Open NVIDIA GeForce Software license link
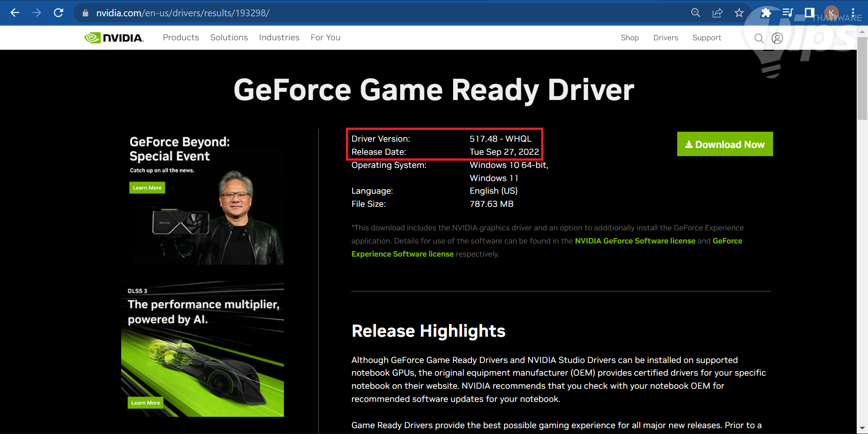Screen dimensions: 868x434 (x=635, y=241)
